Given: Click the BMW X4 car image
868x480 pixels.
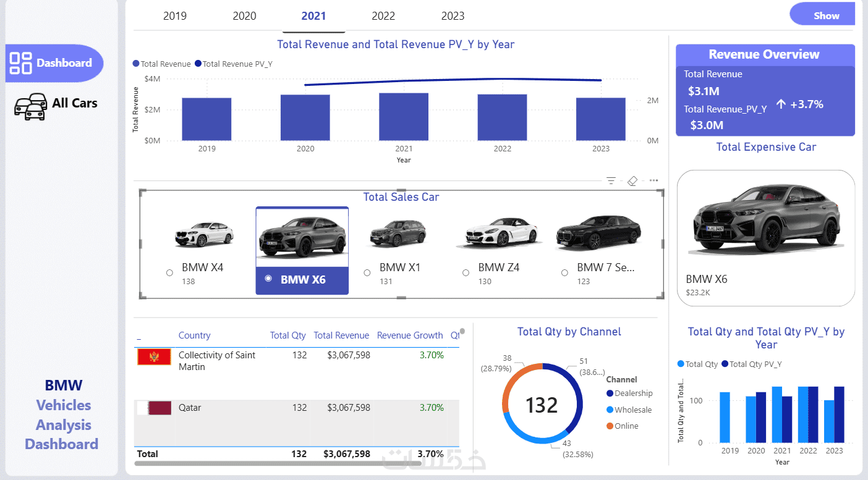Looking at the screenshot, I should [x=203, y=235].
